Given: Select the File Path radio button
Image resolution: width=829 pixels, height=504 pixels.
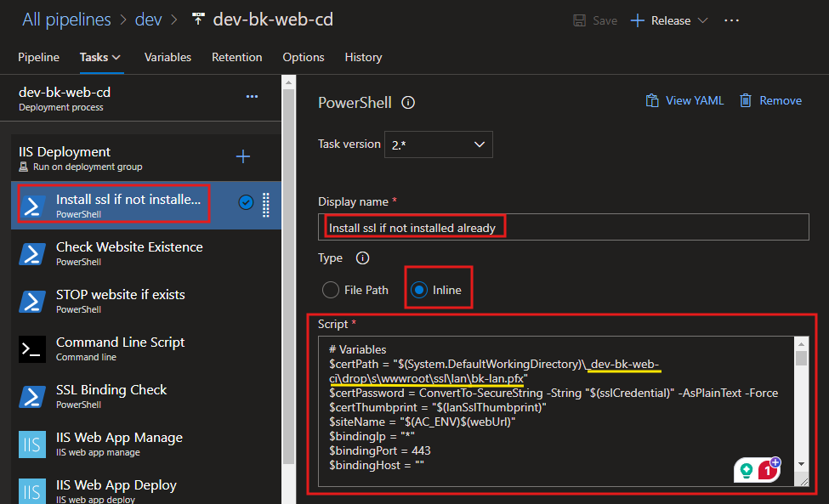Looking at the screenshot, I should (331, 290).
